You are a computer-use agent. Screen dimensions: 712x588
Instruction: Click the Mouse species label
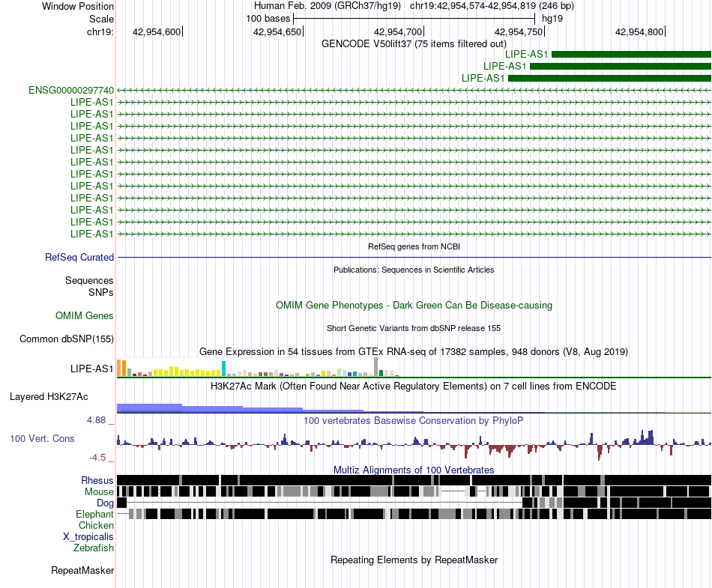pos(99,492)
